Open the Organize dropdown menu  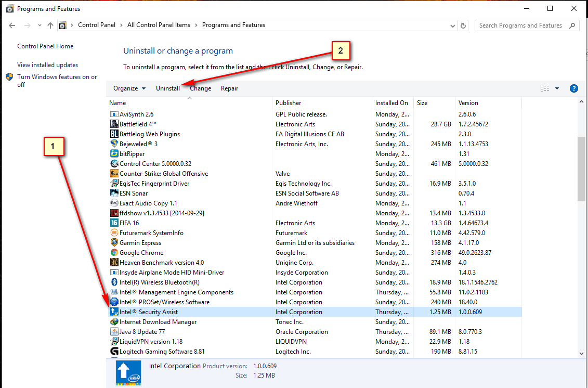tap(129, 88)
